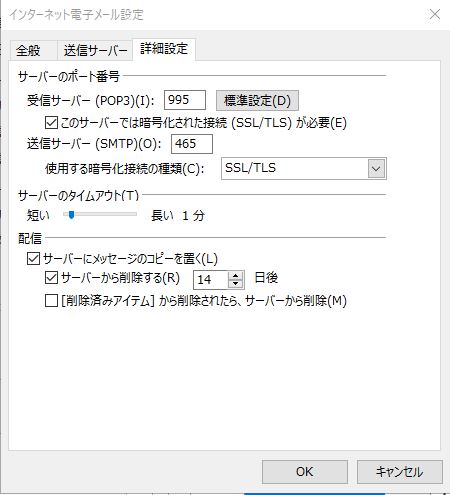The height and width of the screenshot is (495, 450).
Task: Click the キャンセル button
Action: coord(400,472)
